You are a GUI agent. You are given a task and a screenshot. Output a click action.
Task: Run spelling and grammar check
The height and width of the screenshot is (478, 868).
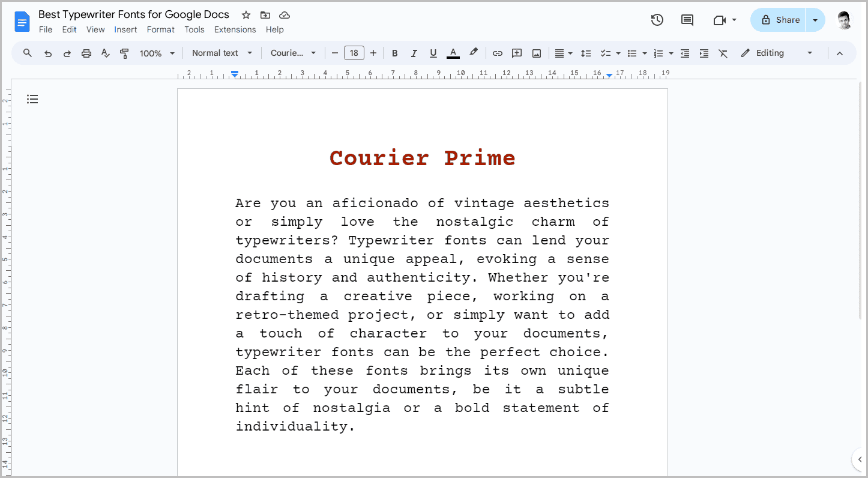click(106, 53)
